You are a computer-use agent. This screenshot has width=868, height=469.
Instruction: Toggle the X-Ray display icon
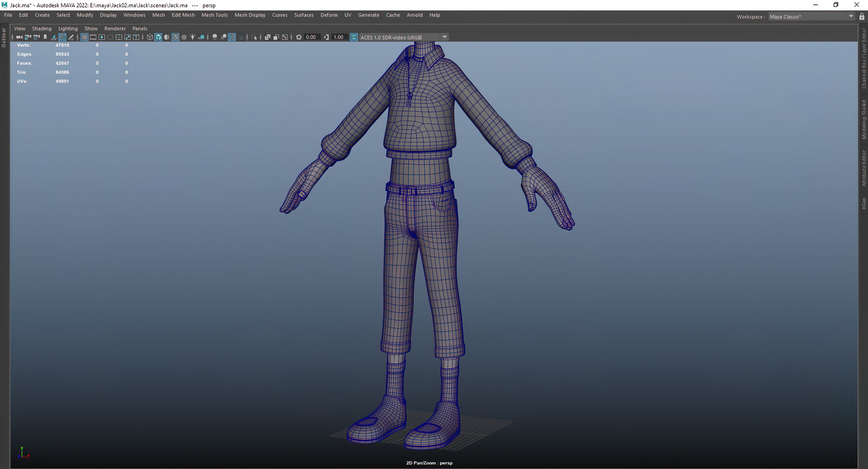[268, 37]
